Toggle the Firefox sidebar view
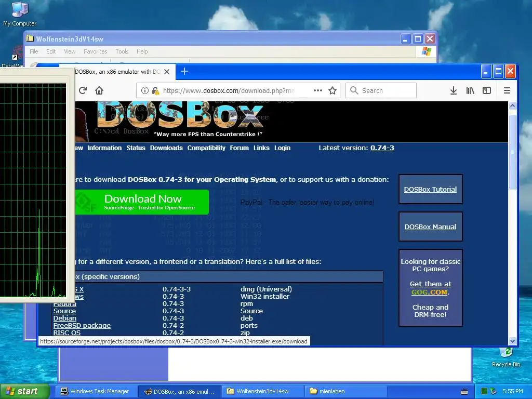 (486, 90)
